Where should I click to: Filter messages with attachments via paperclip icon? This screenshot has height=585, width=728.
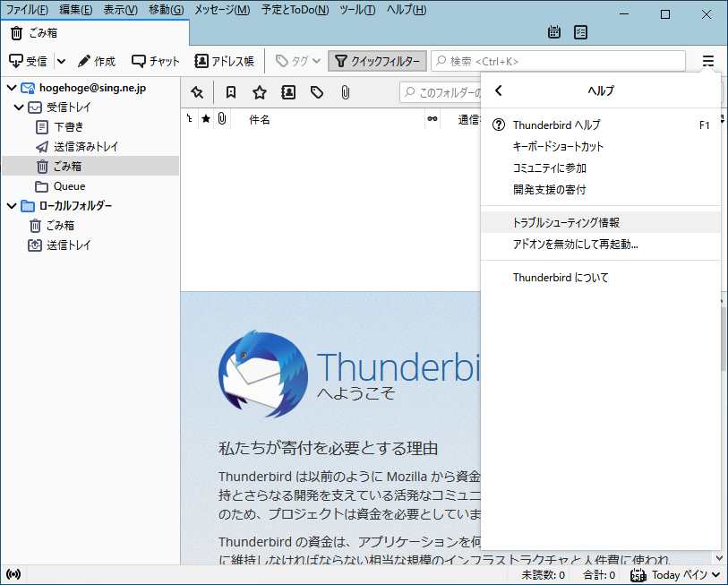click(346, 92)
